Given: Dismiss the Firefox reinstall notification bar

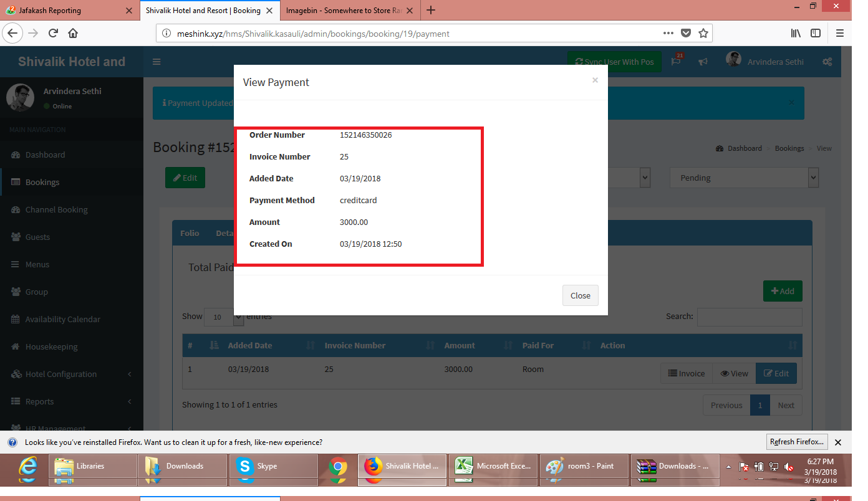Looking at the screenshot, I should pyautogui.click(x=838, y=442).
